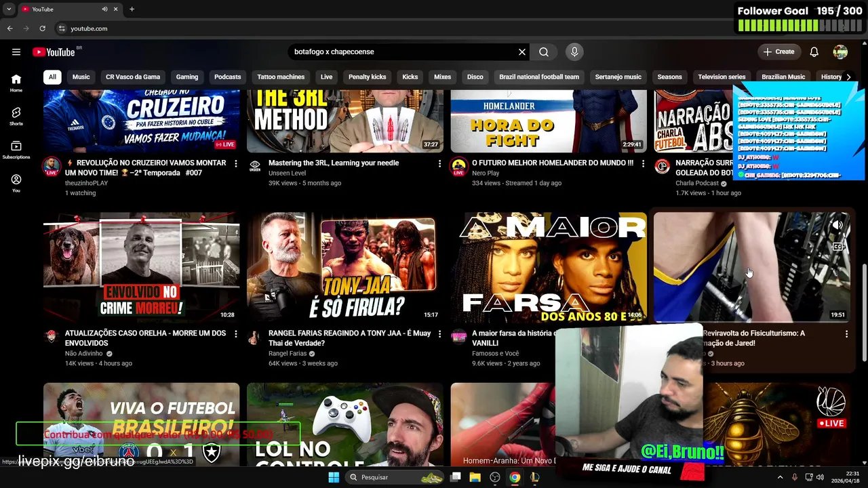The width and height of the screenshot is (868, 488).
Task: Open the account avatar menu
Action: pyautogui.click(x=840, y=52)
